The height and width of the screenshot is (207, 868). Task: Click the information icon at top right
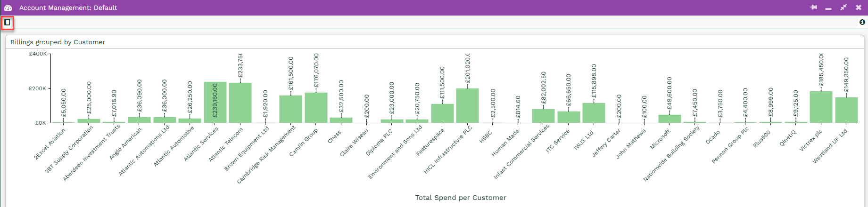pyautogui.click(x=862, y=22)
